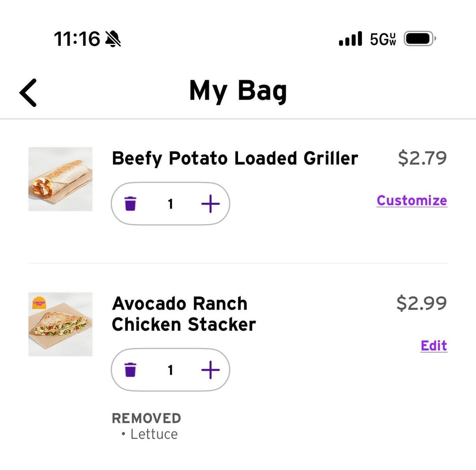This screenshot has height=470, width=476.
Task: Tap the Avocado Ranch Chicken Stacker photo
Action: pos(60,324)
